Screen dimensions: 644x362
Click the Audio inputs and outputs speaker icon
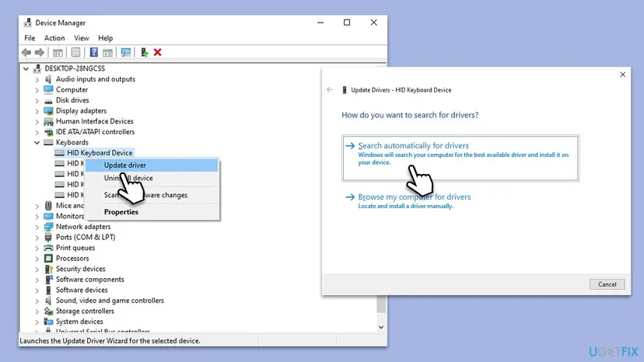pos(48,79)
